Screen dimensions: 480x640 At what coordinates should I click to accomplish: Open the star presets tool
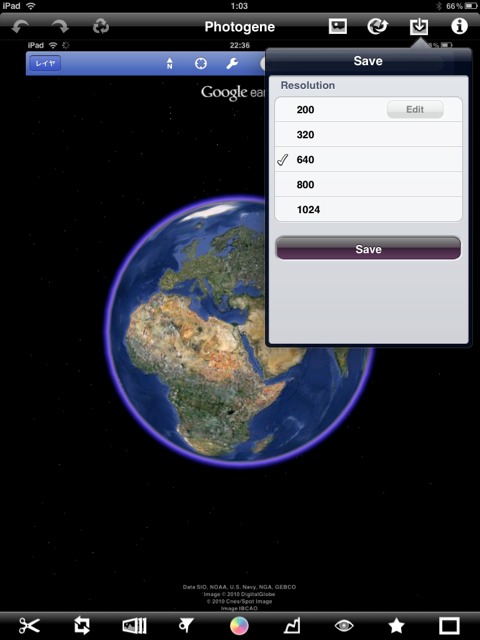[396, 625]
